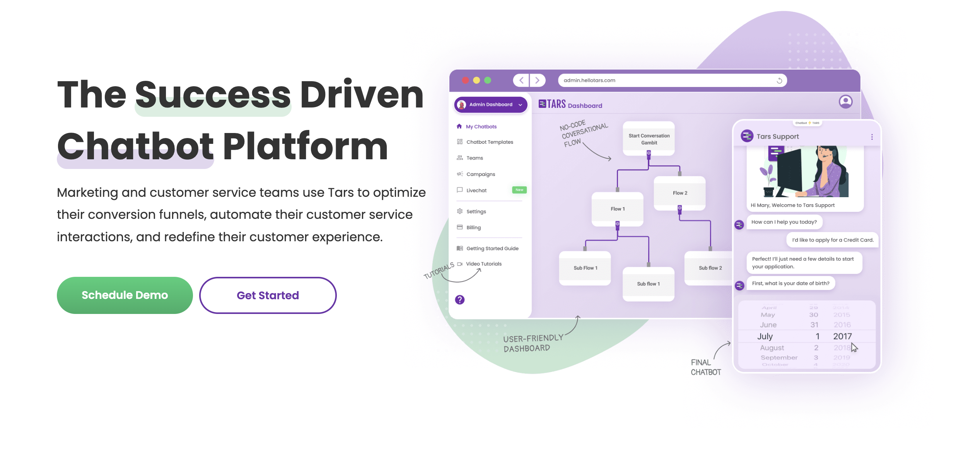
Task: Select day 1 in date picker
Action: pyautogui.click(x=817, y=336)
